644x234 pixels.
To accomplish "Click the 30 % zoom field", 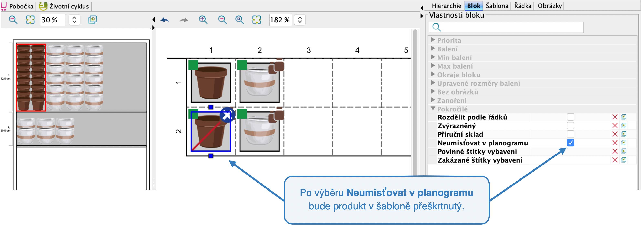I will 53,20.
